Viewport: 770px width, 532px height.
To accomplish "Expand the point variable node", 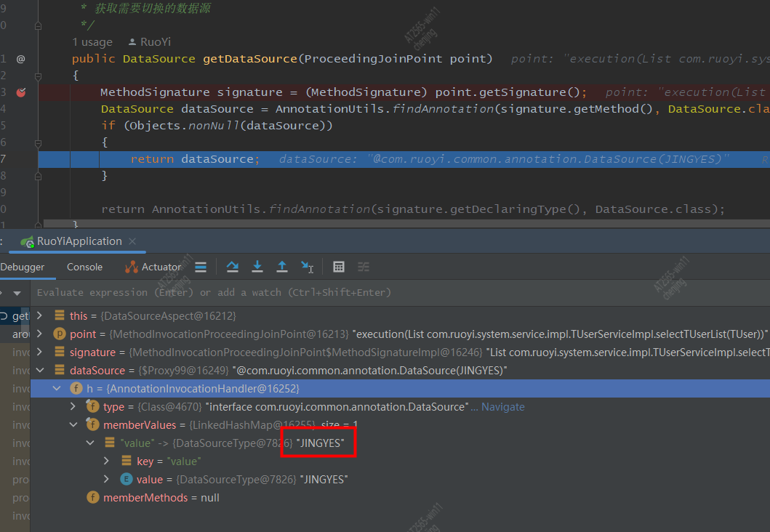I will [x=40, y=334].
